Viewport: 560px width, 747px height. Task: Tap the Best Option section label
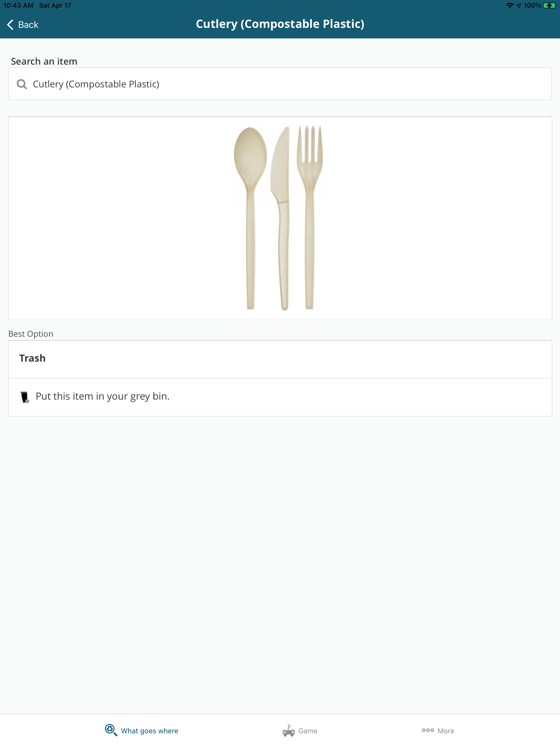[31, 334]
